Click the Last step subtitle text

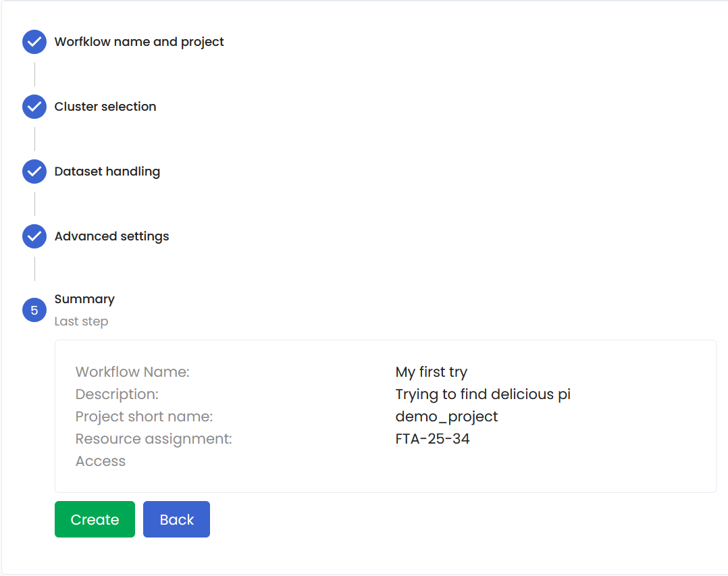click(x=81, y=321)
